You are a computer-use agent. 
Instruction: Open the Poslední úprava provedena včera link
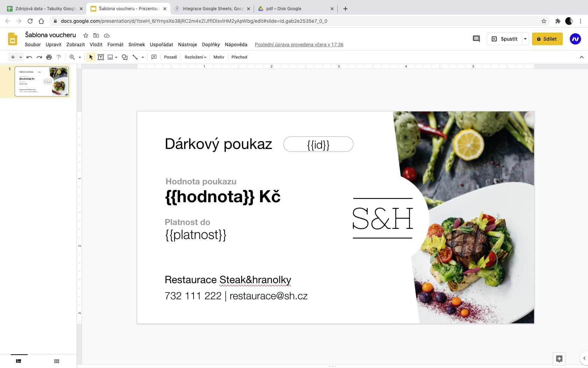coord(299,45)
